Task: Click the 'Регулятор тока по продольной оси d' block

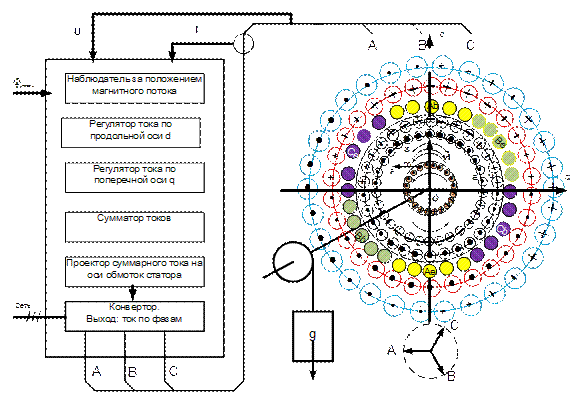Action: click(131, 133)
